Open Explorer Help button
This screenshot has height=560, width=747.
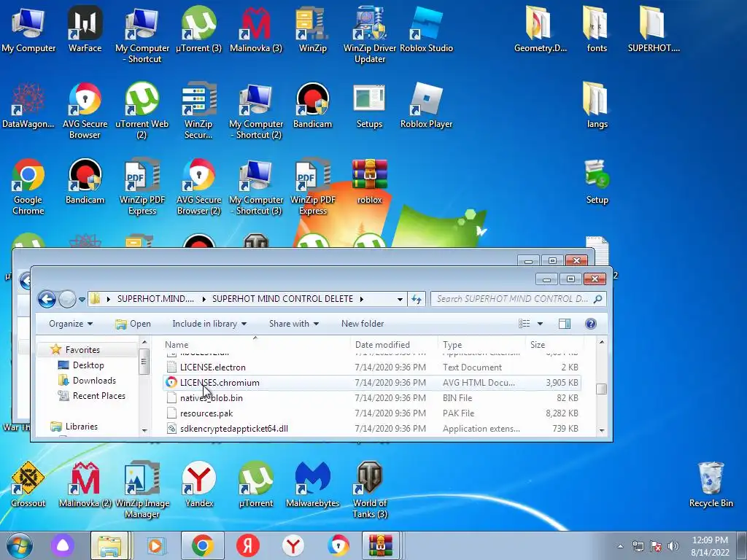[x=591, y=324]
